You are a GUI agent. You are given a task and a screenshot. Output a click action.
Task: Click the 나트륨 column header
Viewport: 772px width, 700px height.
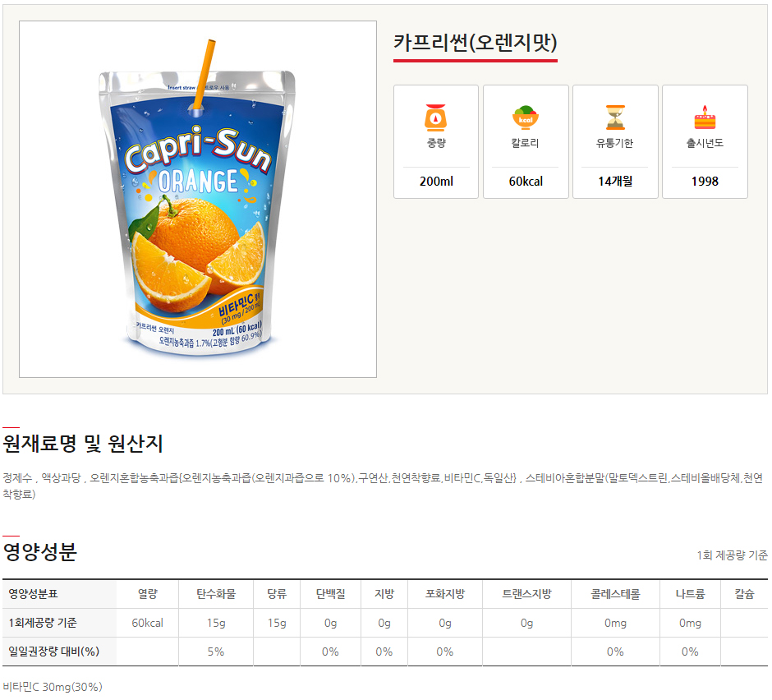tap(690, 593)
